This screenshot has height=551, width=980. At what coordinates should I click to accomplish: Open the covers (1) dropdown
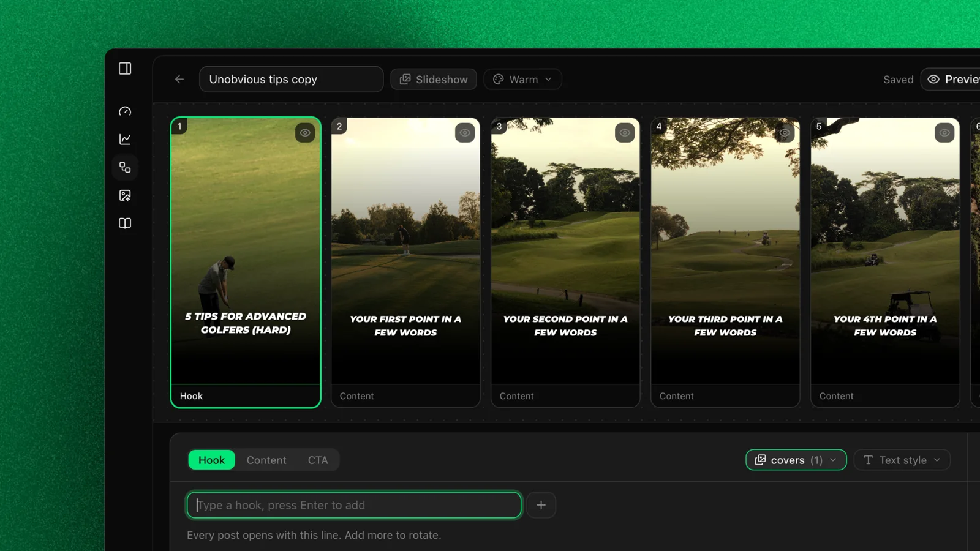tap(796, 460)
